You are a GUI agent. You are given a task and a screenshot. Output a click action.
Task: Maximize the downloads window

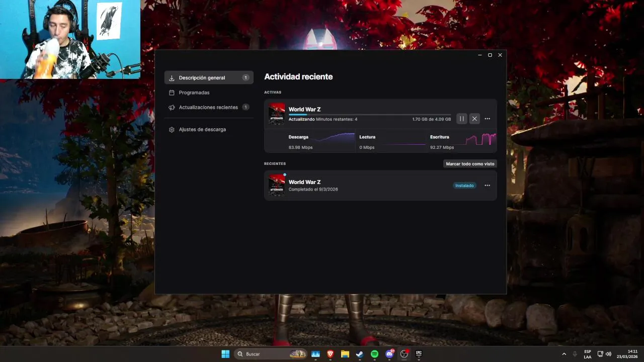[x=490, y=55]
